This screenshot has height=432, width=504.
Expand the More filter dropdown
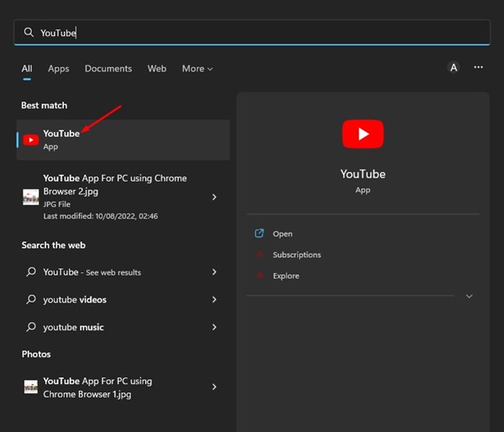(x=197, y=69)
